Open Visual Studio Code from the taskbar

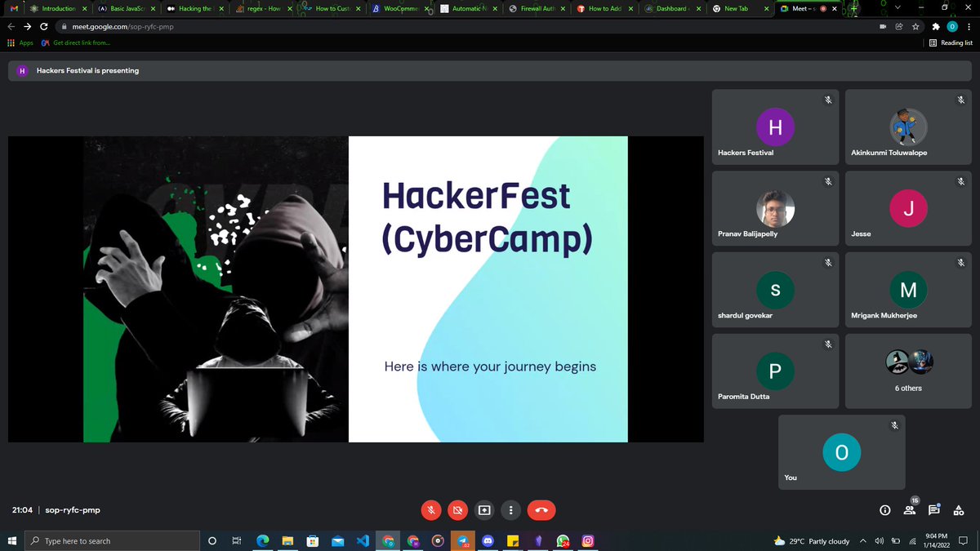(x=363, y=540)
